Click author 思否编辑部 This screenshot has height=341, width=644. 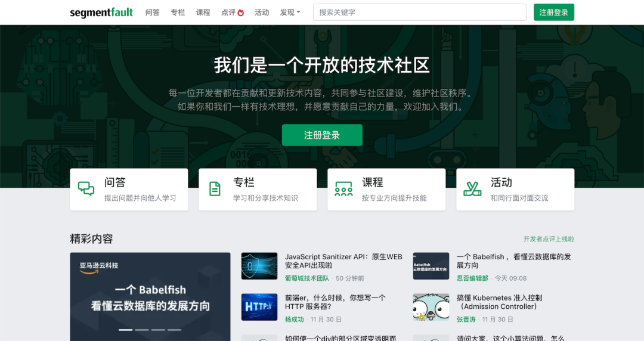tap(472, 278)
